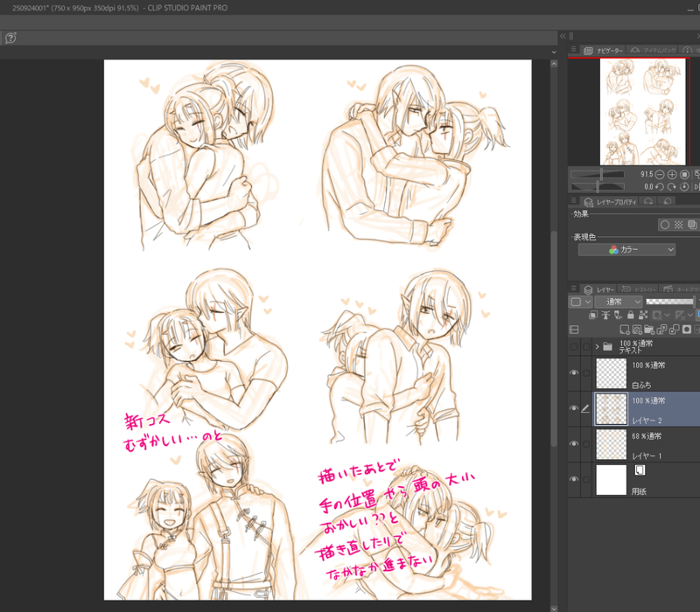Switch to the ヒストリー tab
The width and height of the screenshot is (700, 612).
click(638, 289)
